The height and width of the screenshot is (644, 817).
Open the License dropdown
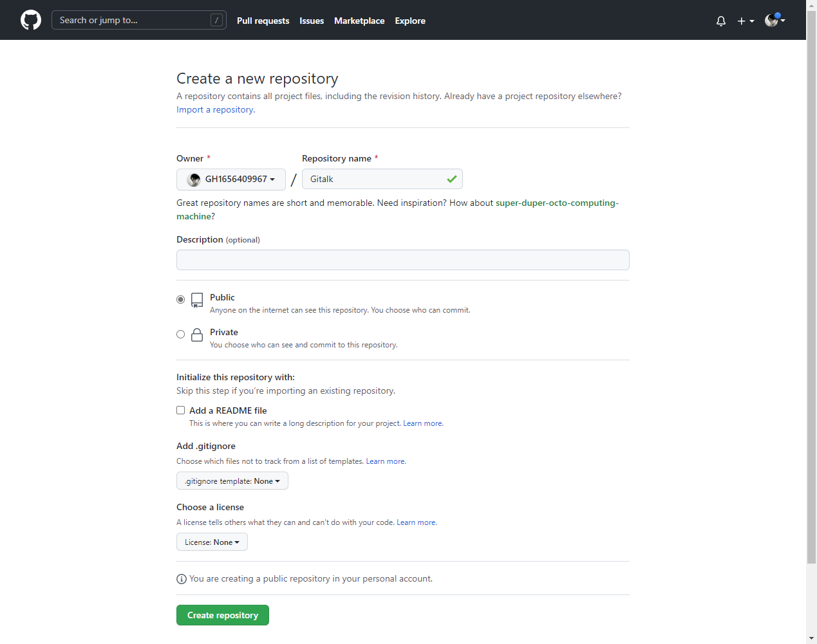pyautogui.click(x=212, y=542)
